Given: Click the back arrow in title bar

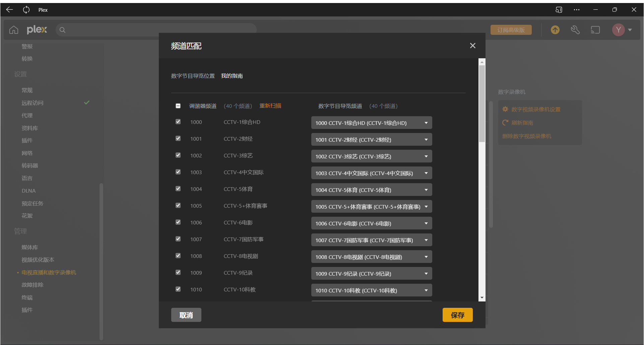Looking at the screenshot, I should point(9,10).
